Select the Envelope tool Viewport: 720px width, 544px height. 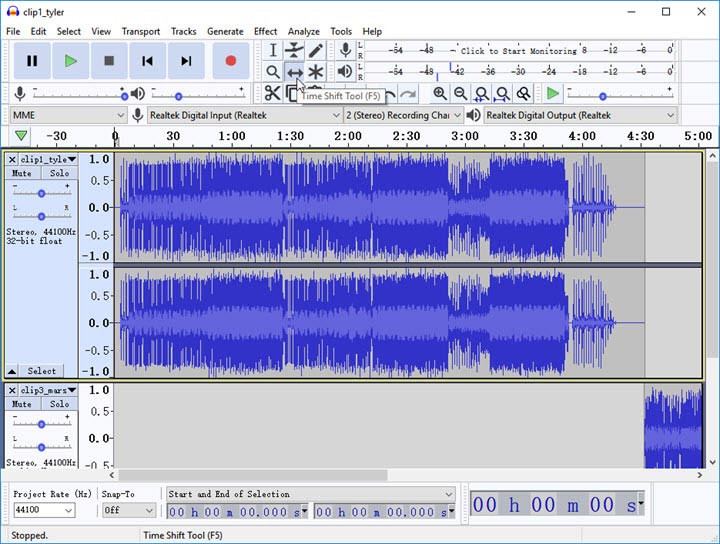click(294, 50)
